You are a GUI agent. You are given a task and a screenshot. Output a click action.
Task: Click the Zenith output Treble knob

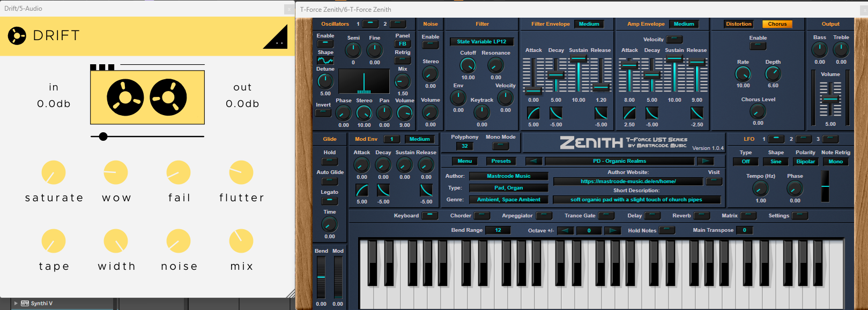tap(841, 50)
